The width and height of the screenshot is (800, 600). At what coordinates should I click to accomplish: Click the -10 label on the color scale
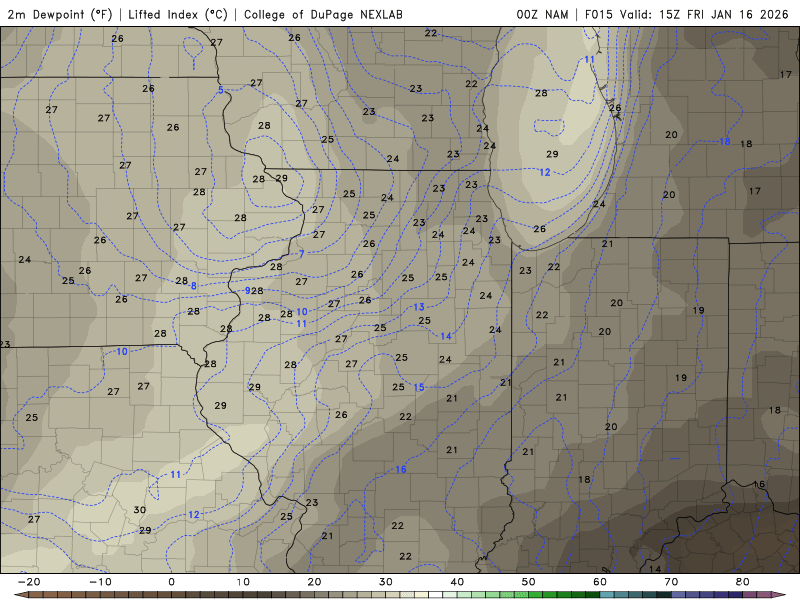pyautogui.click(x=100, y=582)
